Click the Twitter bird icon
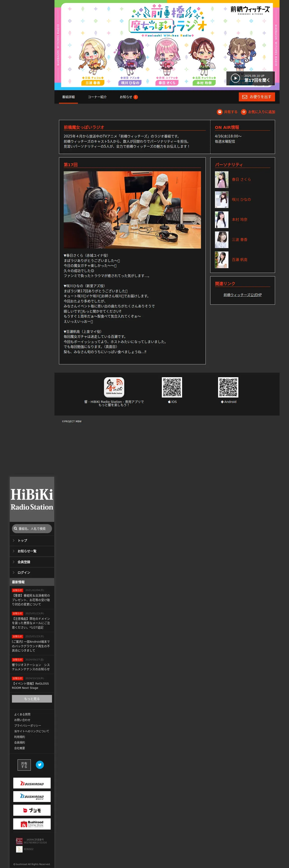Screen dimensions: 289x868 tap(40, 765)
